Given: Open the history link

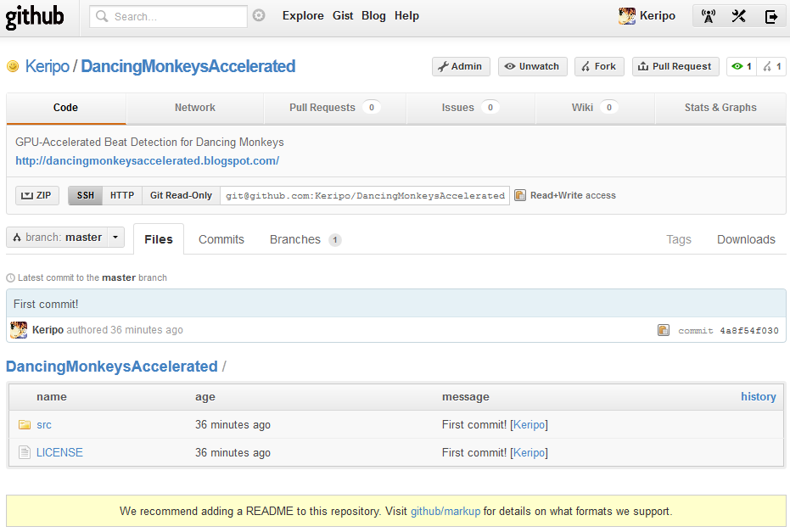Looking at the screenshot, I should pyautogui.click(x=759, y=397).
